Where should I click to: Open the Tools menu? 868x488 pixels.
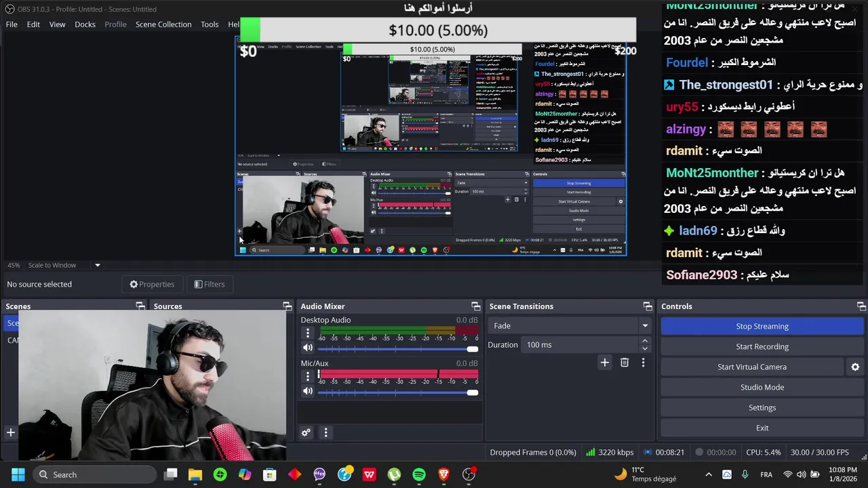pos(210,24)
